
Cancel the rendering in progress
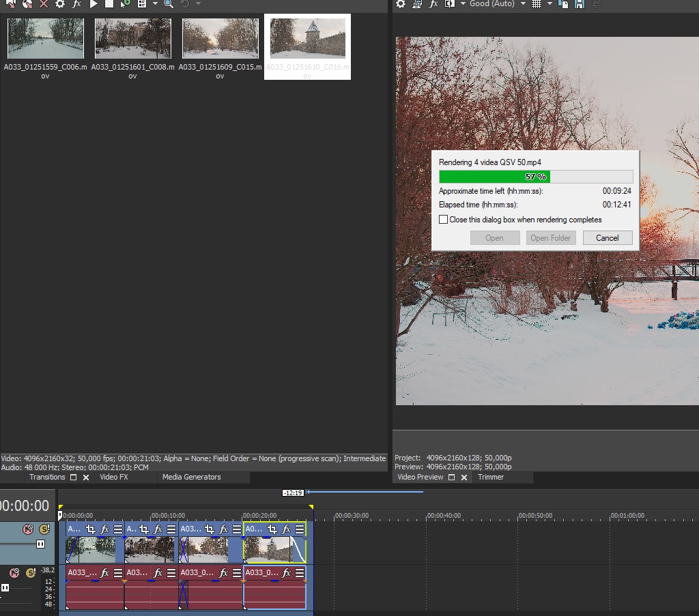click(607, 238)
